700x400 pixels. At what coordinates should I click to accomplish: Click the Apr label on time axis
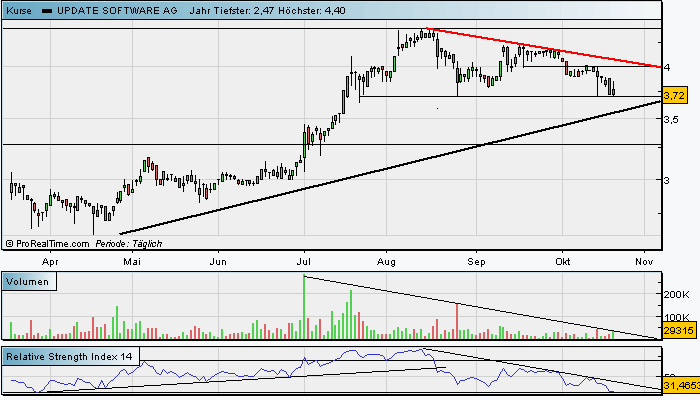(50, 262)
